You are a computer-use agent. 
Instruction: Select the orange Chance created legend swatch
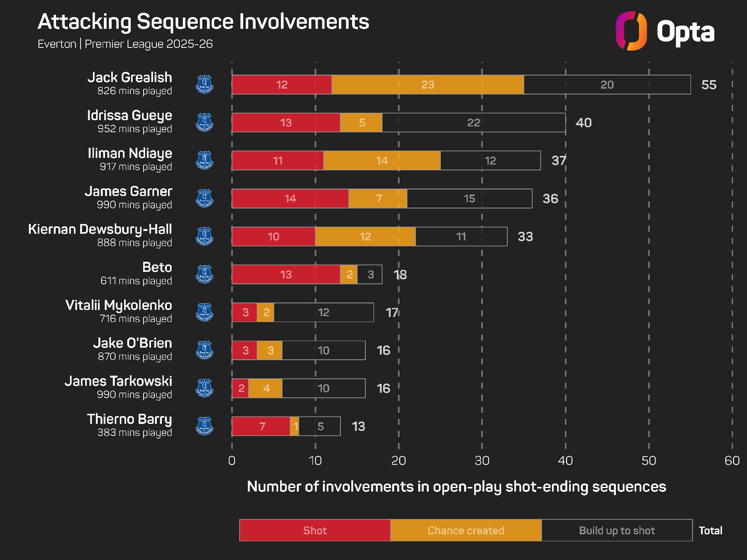pos(466,530)
